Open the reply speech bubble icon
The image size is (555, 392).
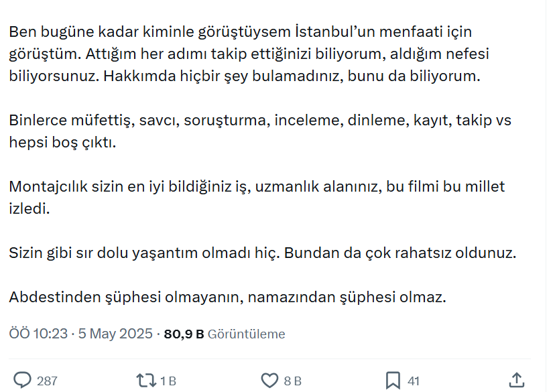[x=22, y=381]
